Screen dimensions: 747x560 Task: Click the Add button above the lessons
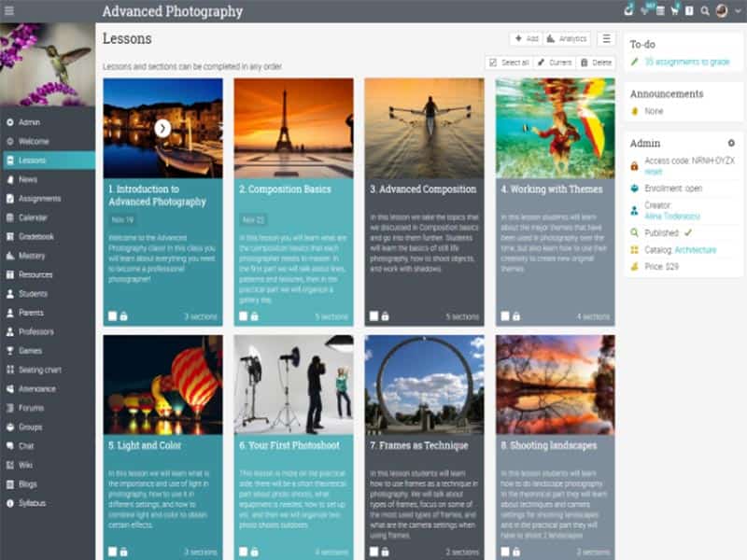pyautogui.click(x=527, y=39)
